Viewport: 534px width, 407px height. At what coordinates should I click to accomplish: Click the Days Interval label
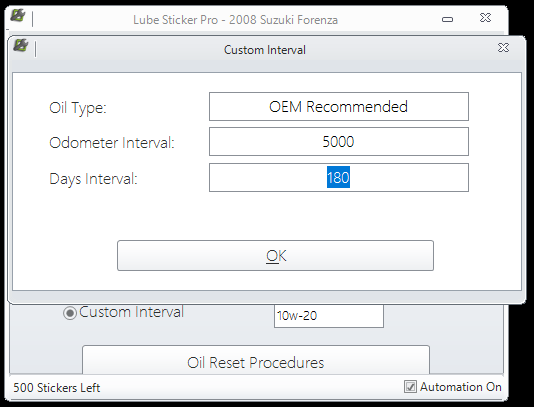[93, 179]
